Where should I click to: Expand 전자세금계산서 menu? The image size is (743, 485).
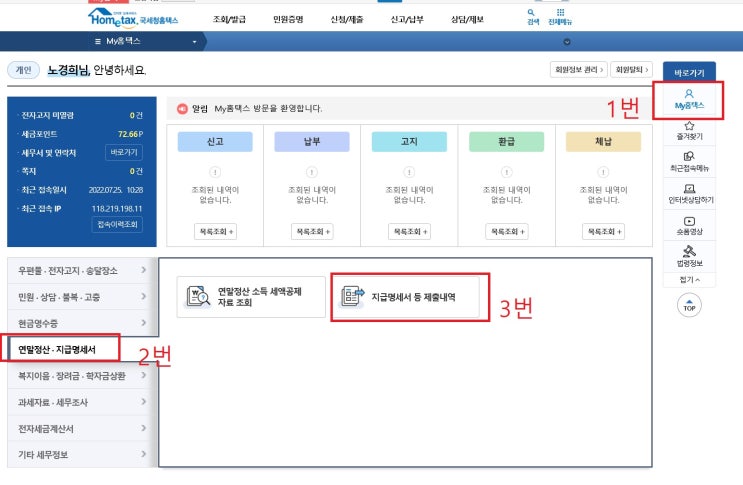(x=82, y=429)
